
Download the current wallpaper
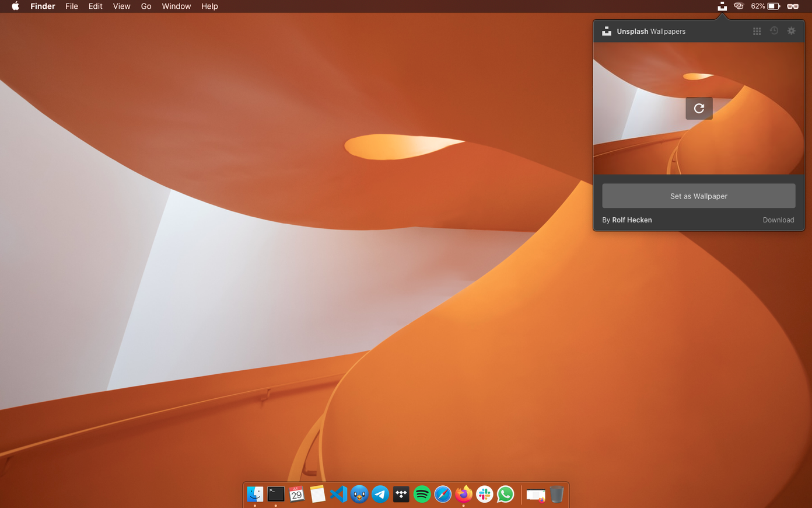778,220
